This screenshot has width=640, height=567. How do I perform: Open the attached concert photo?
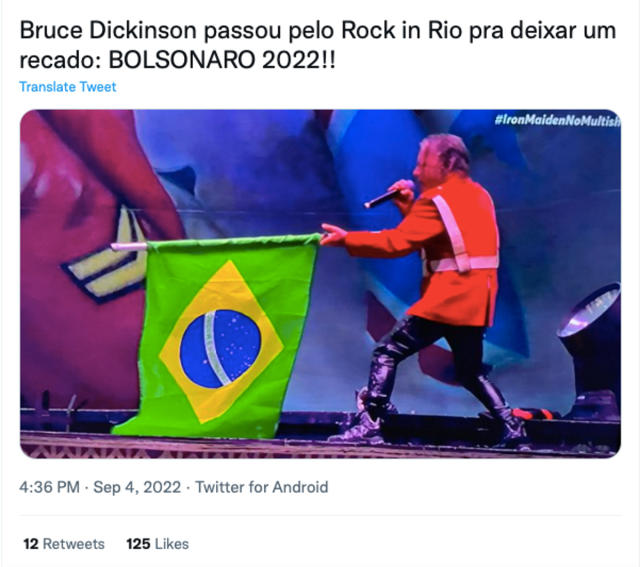[x=320, y=284]
